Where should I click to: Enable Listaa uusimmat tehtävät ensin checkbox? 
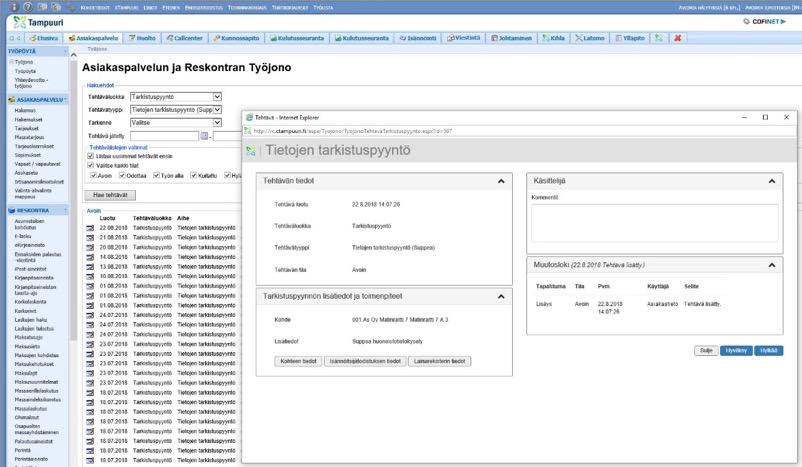click(x=91, y=156)
